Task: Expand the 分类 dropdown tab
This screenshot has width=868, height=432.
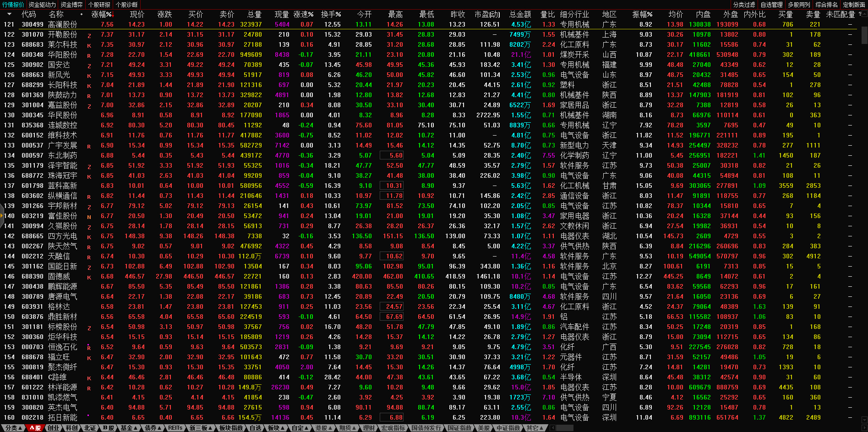Action: point(14,428)
